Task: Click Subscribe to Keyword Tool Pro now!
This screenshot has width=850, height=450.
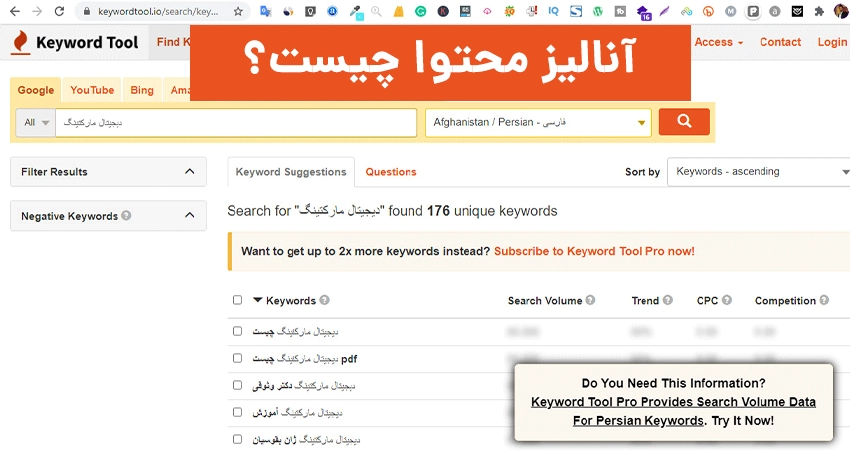Action: point(594,251)
